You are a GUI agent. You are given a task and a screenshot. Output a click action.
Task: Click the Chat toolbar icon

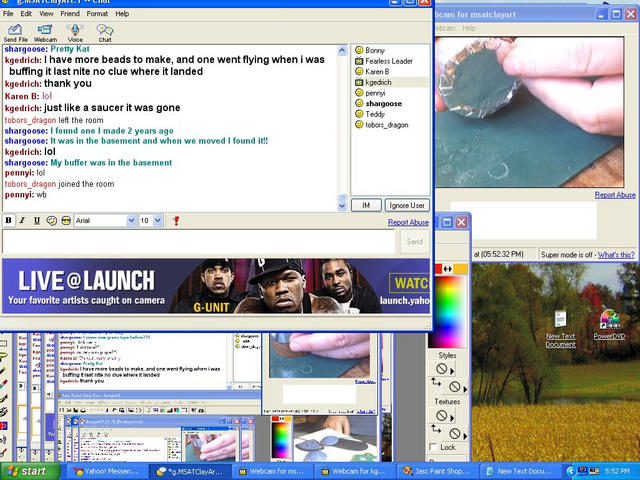[x=104, y=33]
